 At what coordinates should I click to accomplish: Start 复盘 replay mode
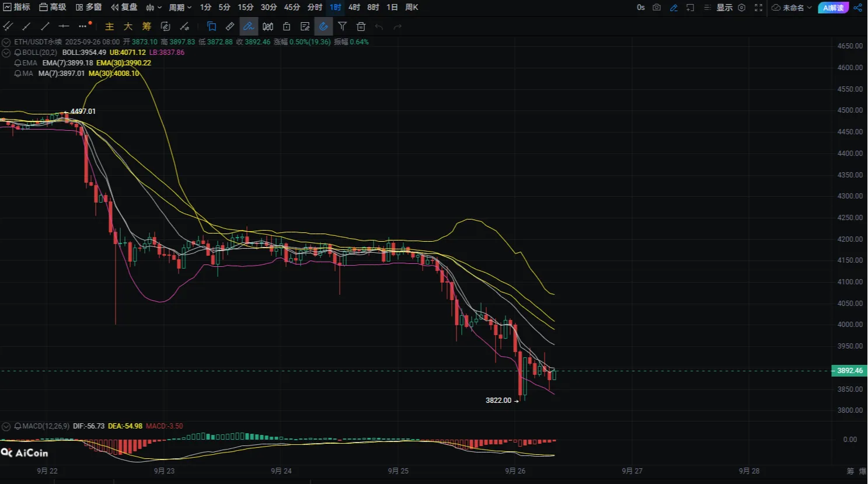[x=124, y=7]
